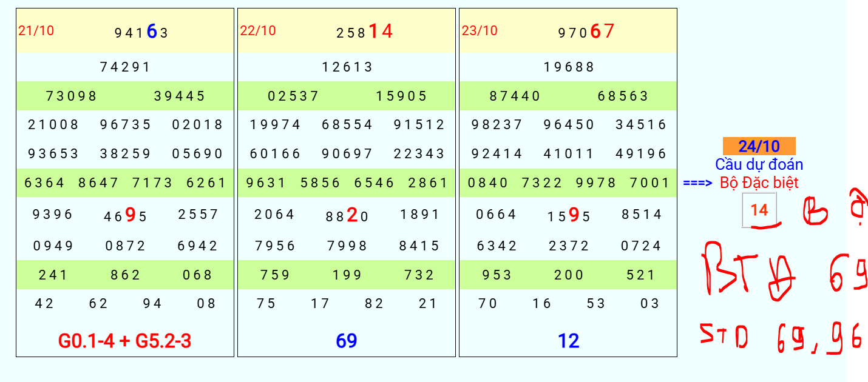This screenshot has width=868, height=382.
Task: Click the three-digit number 862
Action: pos(126,275)
